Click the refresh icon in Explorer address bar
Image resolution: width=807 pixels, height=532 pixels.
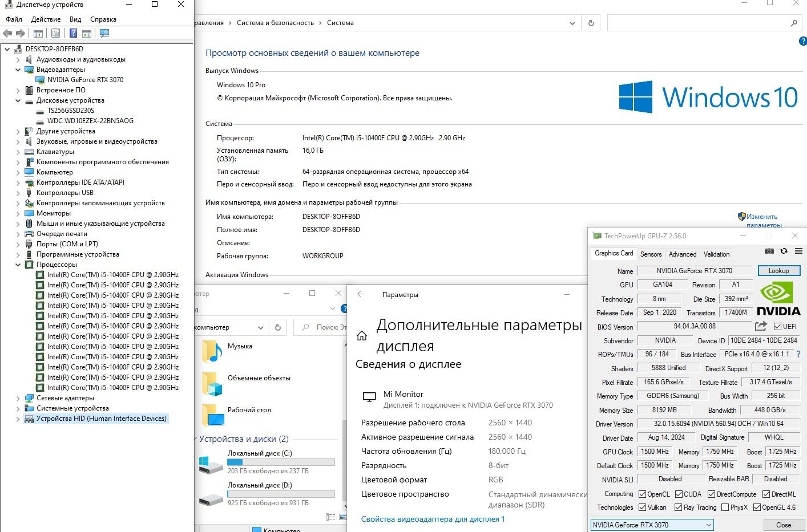pos(278,327)
